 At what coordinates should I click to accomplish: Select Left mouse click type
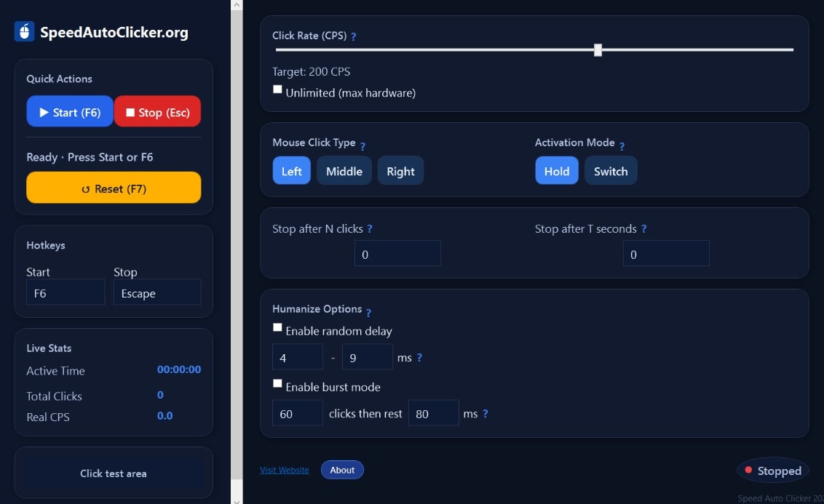click(292, 171)
